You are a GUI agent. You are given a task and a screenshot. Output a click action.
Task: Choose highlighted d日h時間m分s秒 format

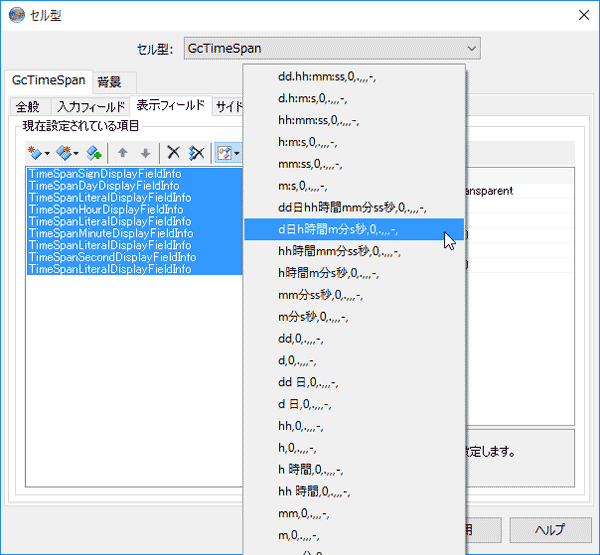point(354,229)
